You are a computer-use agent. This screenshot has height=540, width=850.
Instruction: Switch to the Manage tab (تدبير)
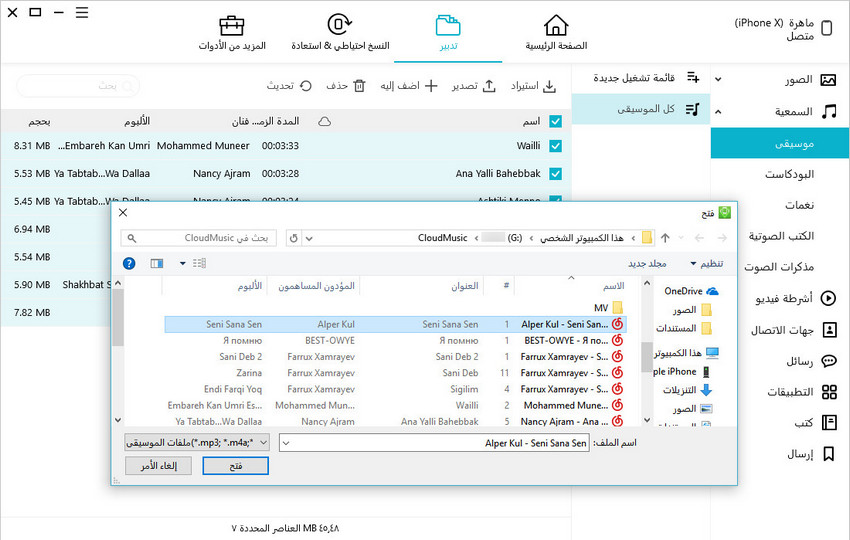click(448, 33)
